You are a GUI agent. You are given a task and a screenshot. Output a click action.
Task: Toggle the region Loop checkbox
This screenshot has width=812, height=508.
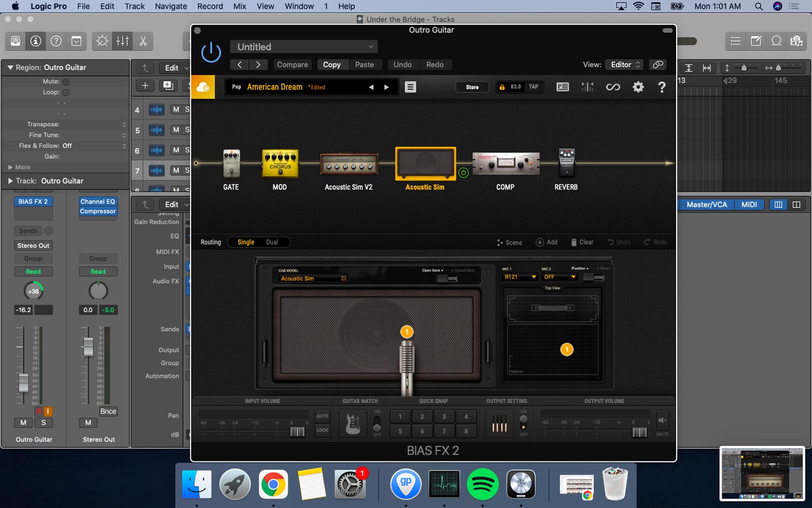tap(66, 92)
